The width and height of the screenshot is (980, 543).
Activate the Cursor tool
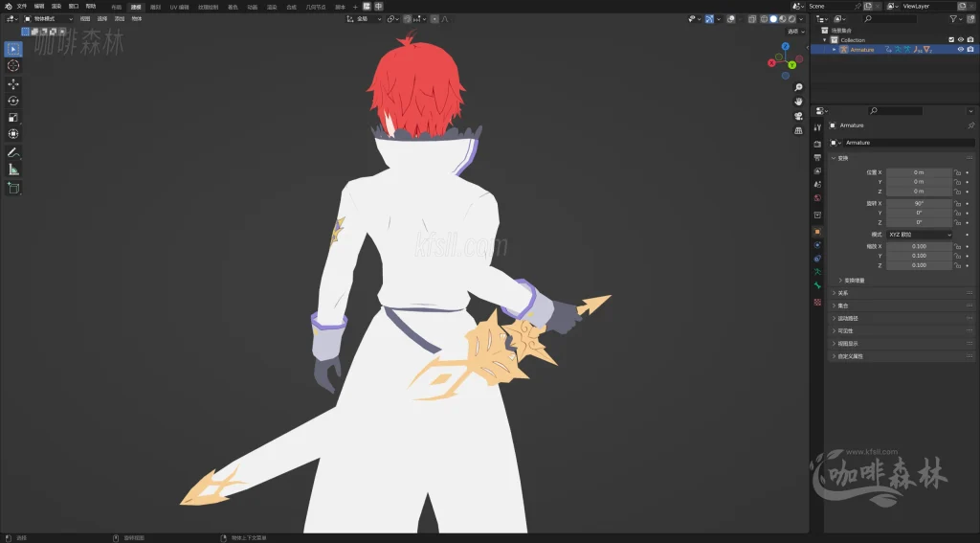coord(13,66)
